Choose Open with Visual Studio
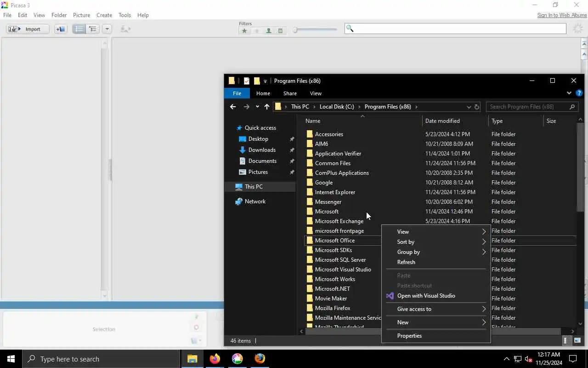This screenshot has width=588, height=368. [436, 296]
